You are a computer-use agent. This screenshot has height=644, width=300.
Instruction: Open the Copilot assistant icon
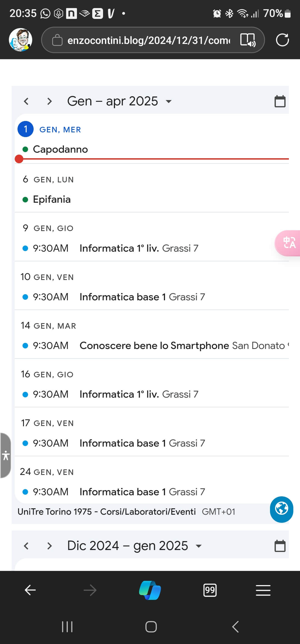pyautogui.click(x=150, y=590)
